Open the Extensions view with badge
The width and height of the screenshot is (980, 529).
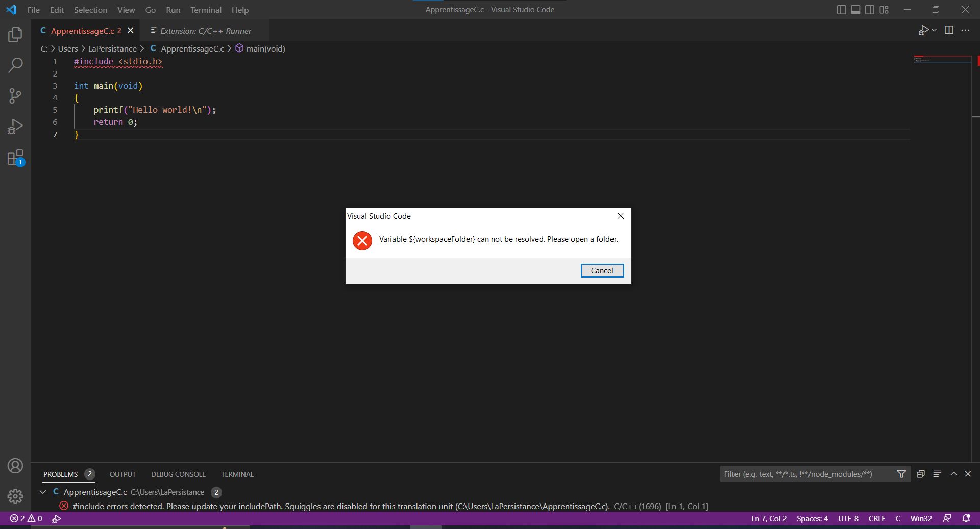[15, 158]
